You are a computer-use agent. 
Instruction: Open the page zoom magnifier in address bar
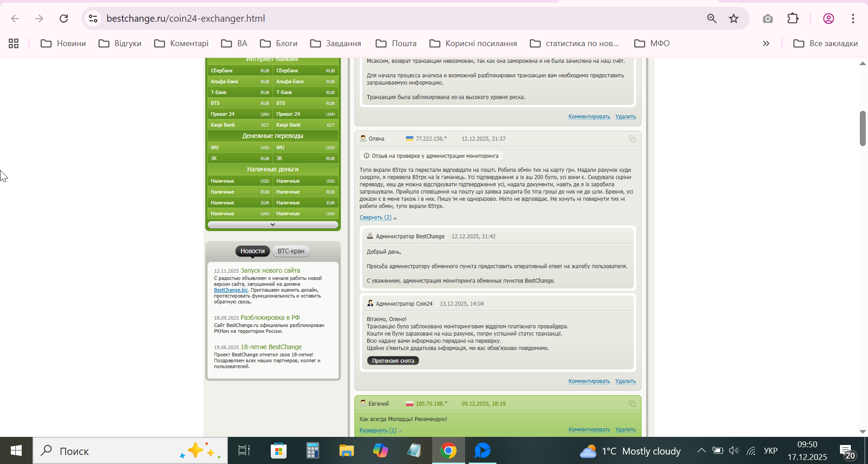point(712,19)
